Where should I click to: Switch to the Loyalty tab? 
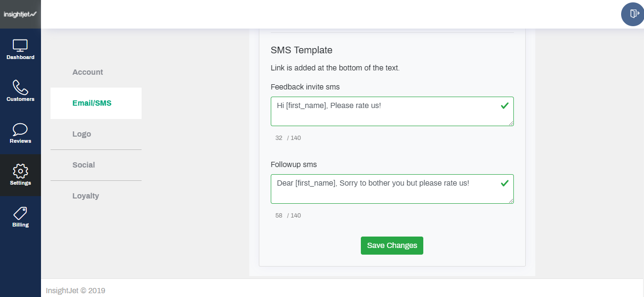pyautogui.click(x=86, y=196)
